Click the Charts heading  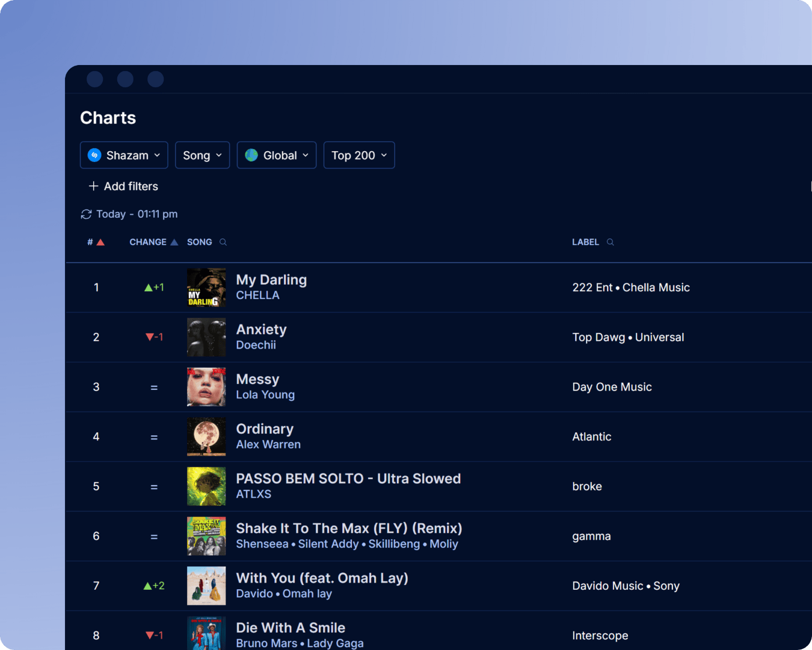pyautogui.click(x=108, y=118)
